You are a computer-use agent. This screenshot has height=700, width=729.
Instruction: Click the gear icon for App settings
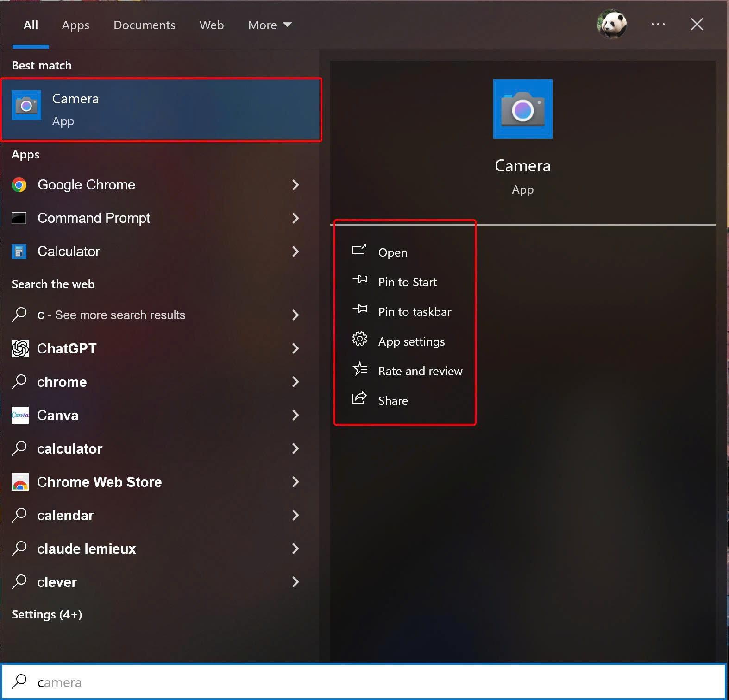[x=360, y=339]
